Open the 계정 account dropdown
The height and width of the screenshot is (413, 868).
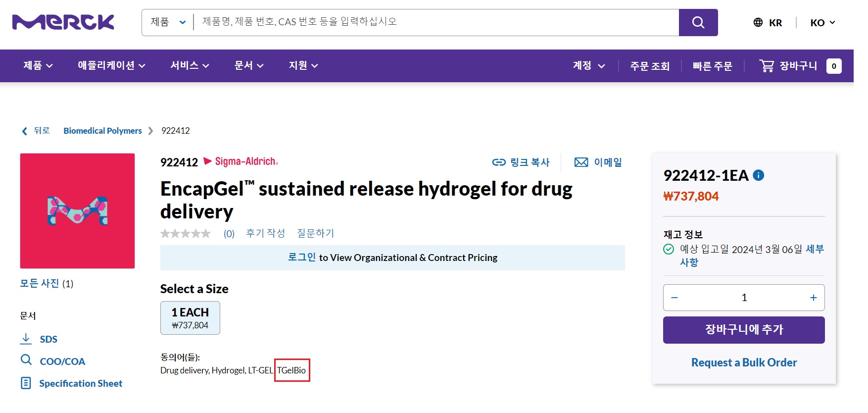tap(589, 66)
